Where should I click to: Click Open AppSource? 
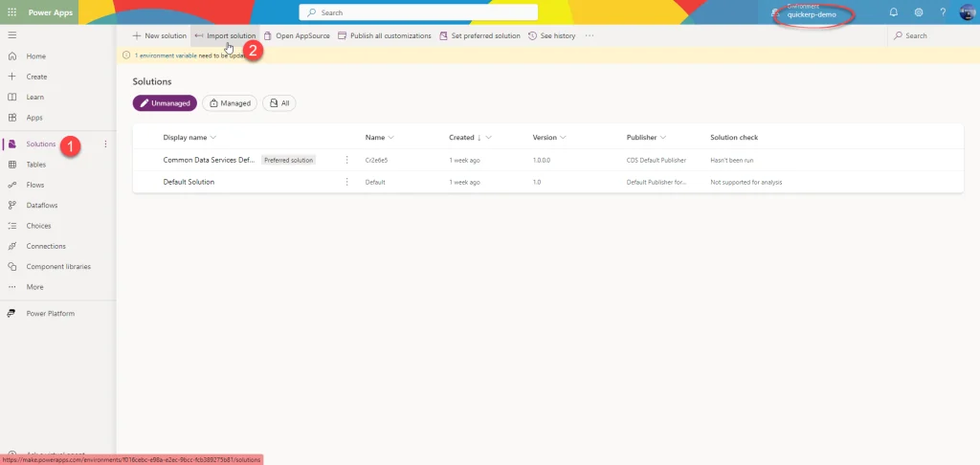(x=297, y=35)
